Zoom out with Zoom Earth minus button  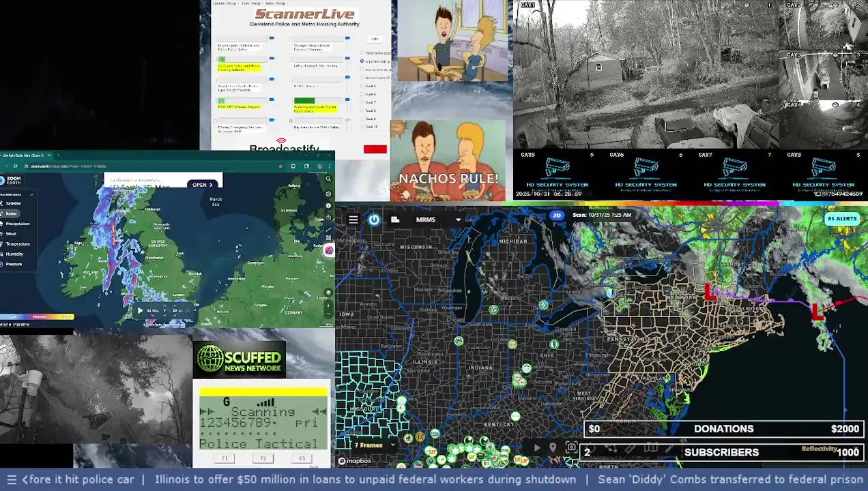coord(328,314)
